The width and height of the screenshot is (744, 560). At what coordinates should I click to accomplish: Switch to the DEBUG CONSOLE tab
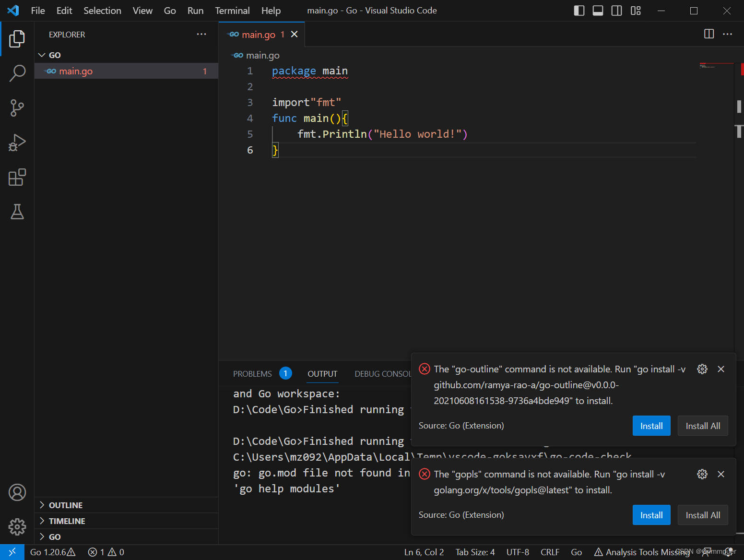(x=383, y=374)
